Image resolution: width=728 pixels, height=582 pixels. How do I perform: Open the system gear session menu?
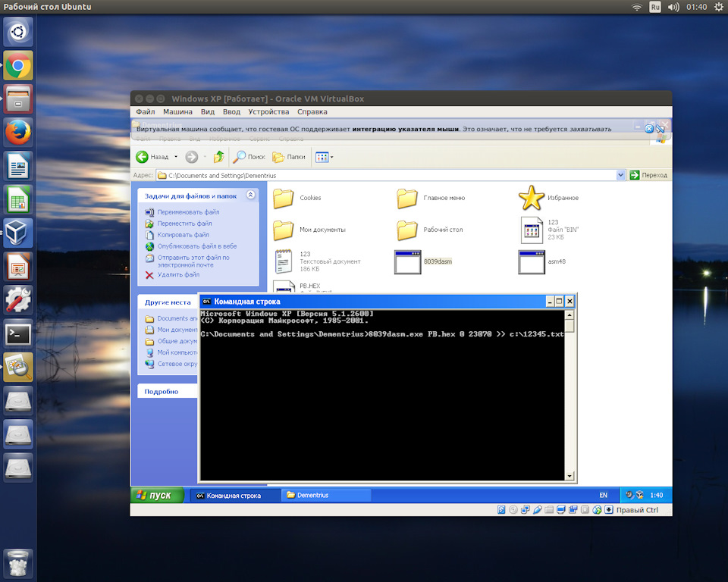click(x=718, y=7)
